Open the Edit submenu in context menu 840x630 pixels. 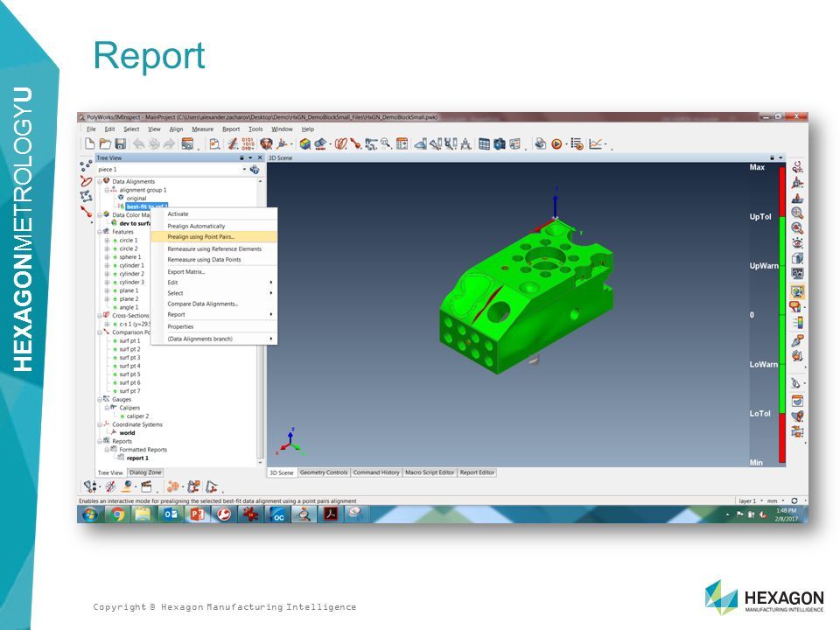click(x=213, y=283)
